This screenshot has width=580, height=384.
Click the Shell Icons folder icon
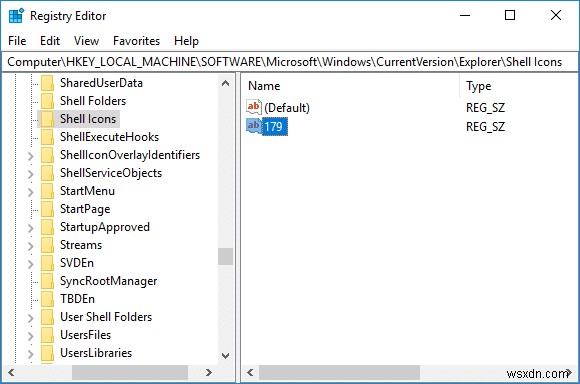(x=47, y=119)
